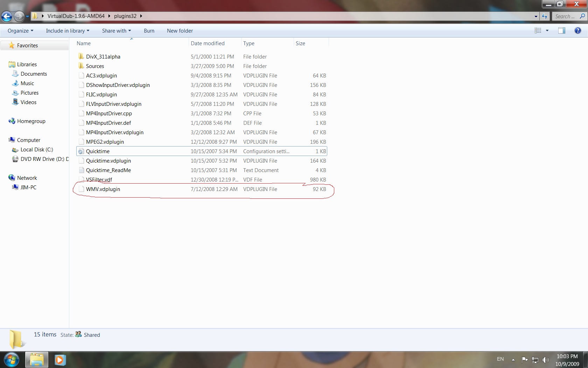Select DShowInputDriver.vdplugin file
This screenshot has height=368, width=588.
pyautogui.click(x=202, y=85)
